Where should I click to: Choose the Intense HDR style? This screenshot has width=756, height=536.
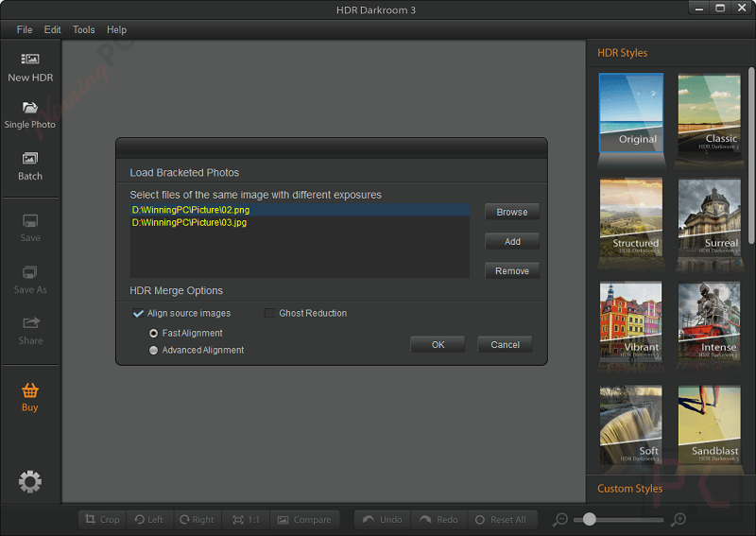710,320
